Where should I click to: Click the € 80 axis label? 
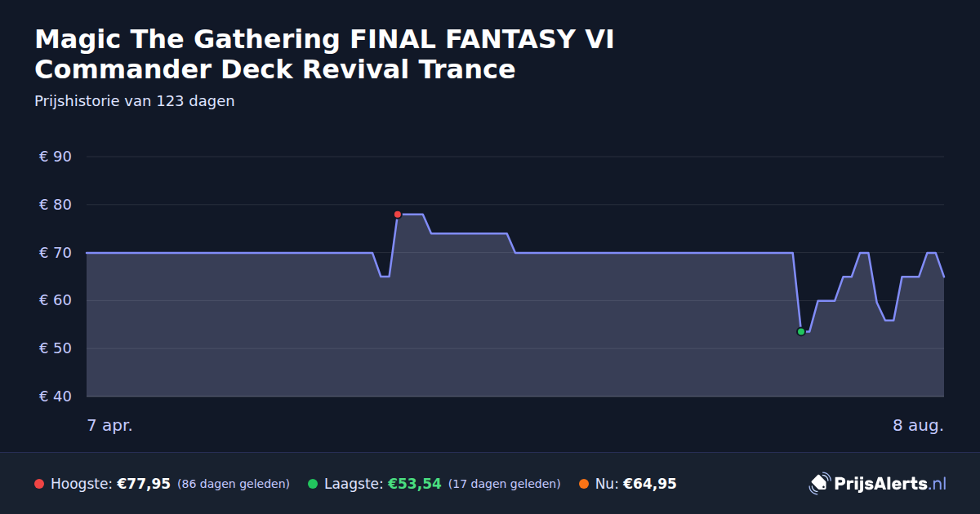click(x=56, y=205)
